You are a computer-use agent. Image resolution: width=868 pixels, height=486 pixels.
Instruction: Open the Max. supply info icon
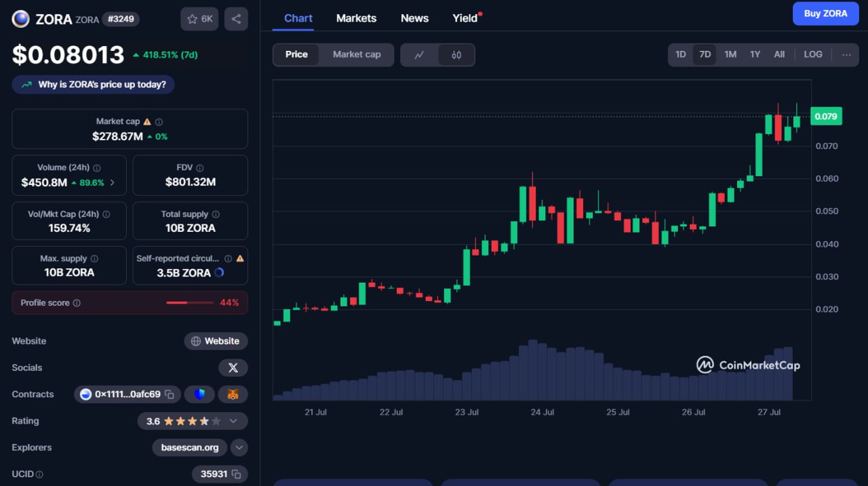point(94,259)
